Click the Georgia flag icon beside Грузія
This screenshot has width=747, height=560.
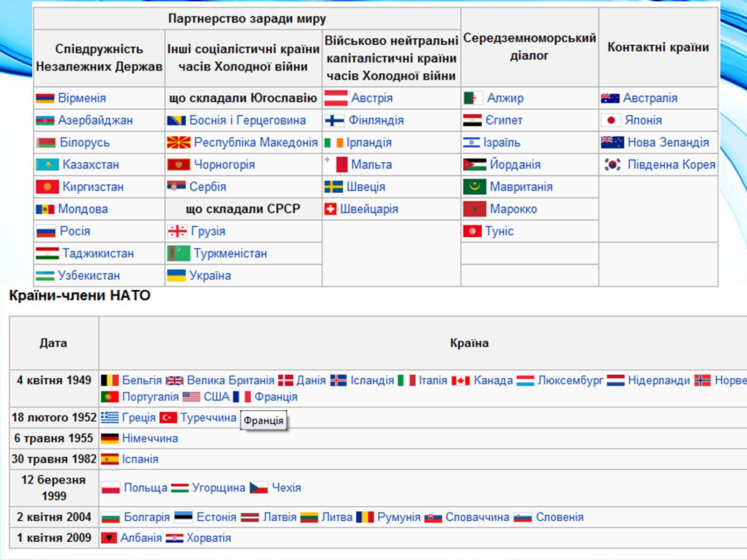(177, 231)
